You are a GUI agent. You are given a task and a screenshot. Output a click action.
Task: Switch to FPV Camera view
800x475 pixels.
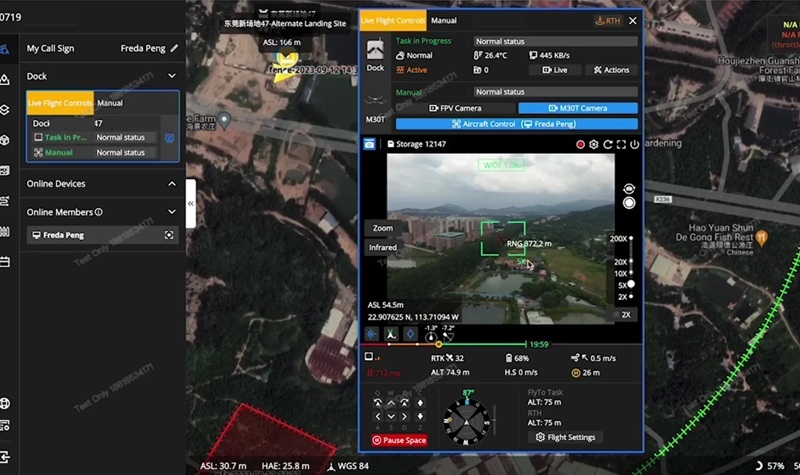click(456, 108)
